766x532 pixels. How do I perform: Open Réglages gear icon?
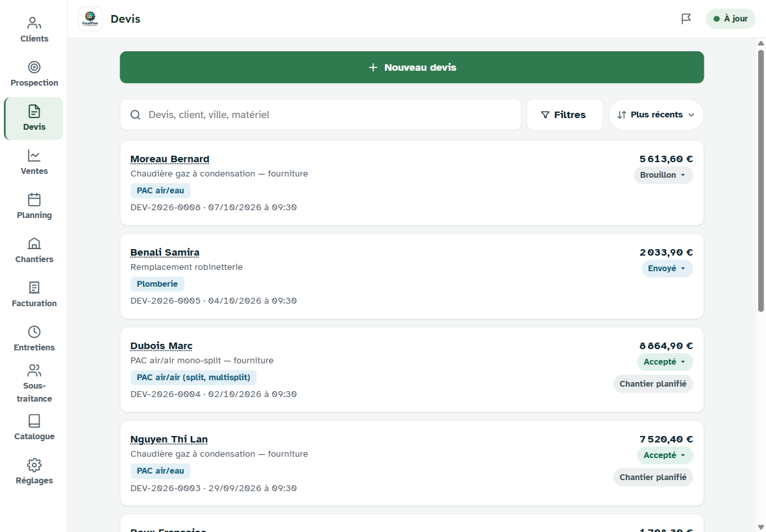[x=34, y=465]
